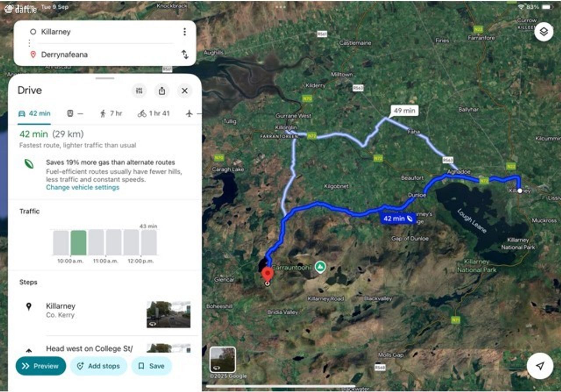Save the route with Save button
The width and height of the screenshot is (561, 392).
[x=151, y=366]
